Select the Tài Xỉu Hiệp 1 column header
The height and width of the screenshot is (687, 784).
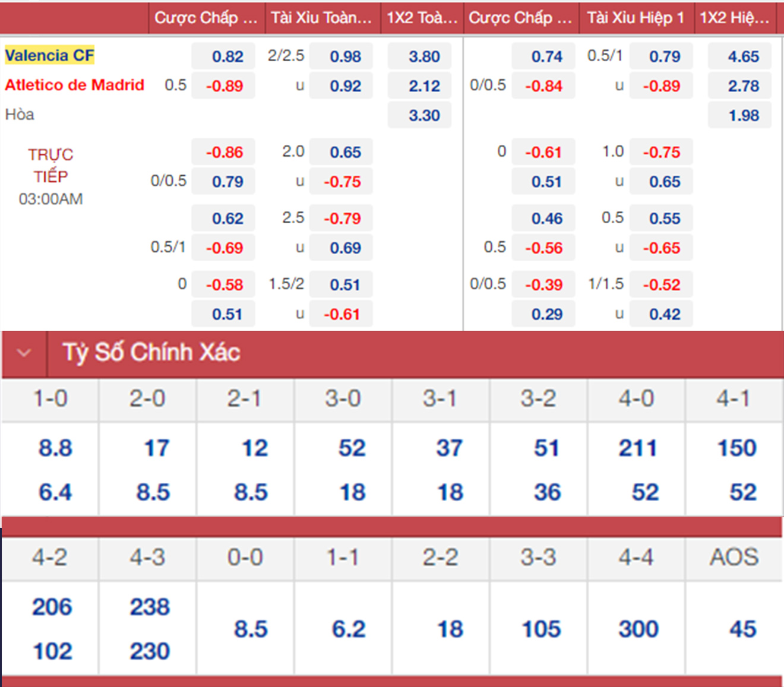pos(636,18)
